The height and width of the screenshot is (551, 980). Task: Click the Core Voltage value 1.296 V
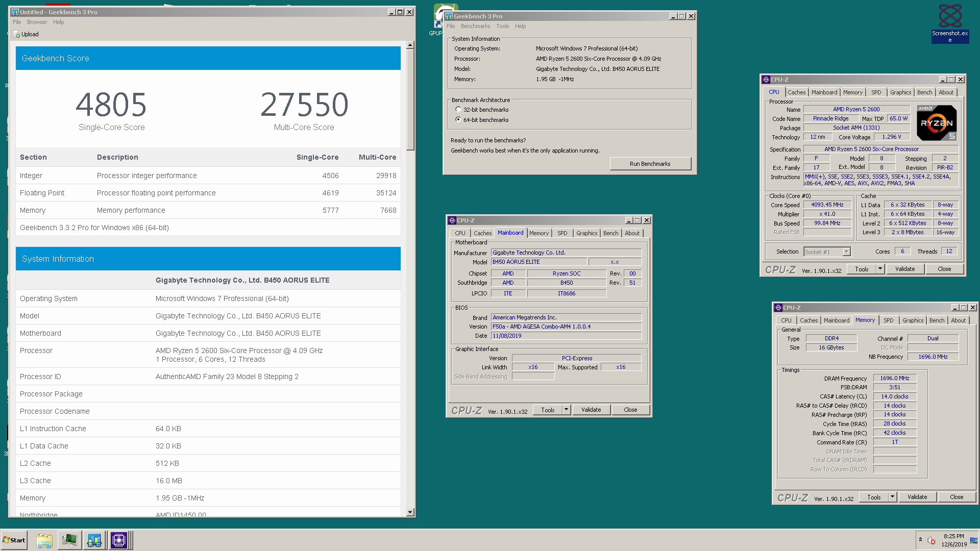point(892,137)
